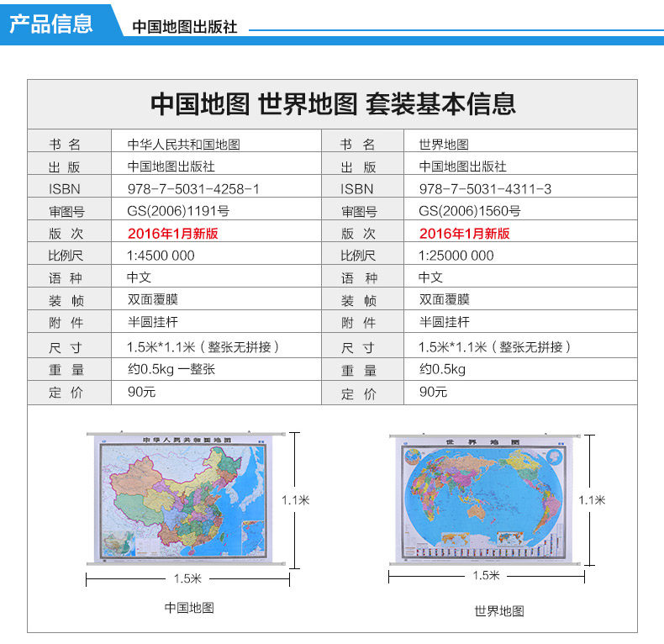Screen dimensions: 664x644
Task: Click red 2016年1月新版 for China map
Action: click(173, 234)
